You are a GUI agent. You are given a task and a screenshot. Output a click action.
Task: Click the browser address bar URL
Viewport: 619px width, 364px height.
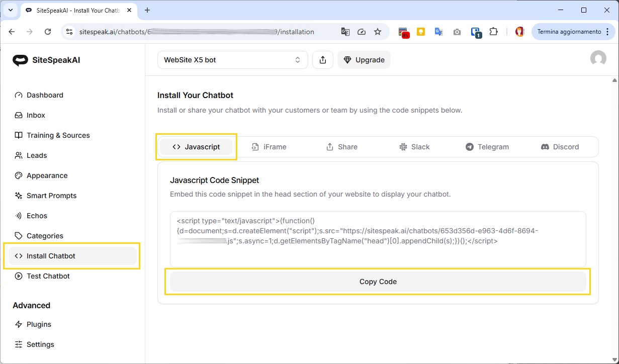coord(197,32)
